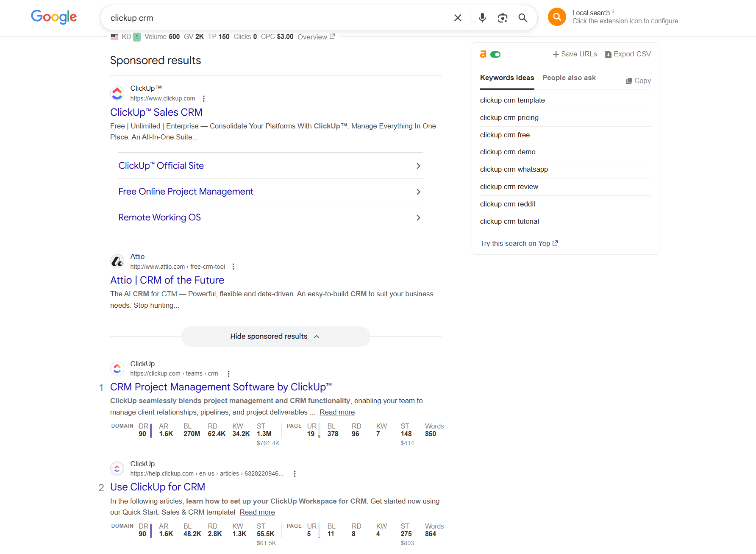Image resolution: width=756 pixels, height=554 pixels.
Task: Save URLs from the Ahrefs panel
Action: click(575, 54)
